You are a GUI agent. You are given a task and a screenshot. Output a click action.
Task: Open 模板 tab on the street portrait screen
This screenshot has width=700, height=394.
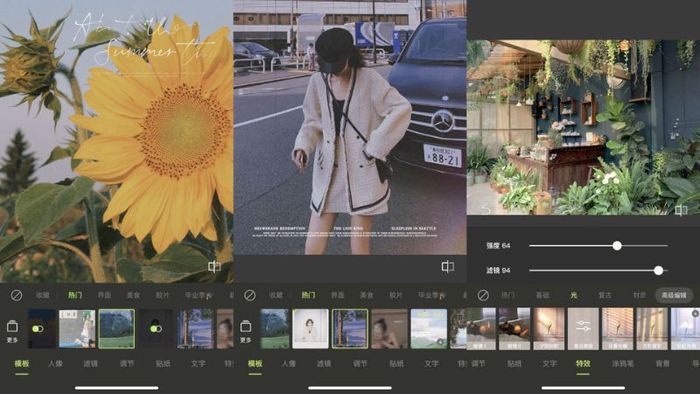(255, 364)
